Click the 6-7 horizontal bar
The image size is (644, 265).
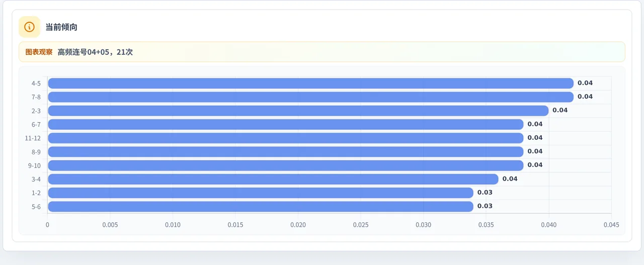[285, 124]
